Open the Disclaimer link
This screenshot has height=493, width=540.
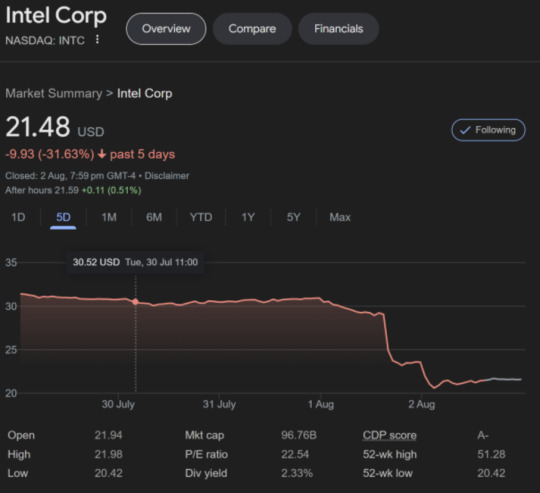[167, 176]
